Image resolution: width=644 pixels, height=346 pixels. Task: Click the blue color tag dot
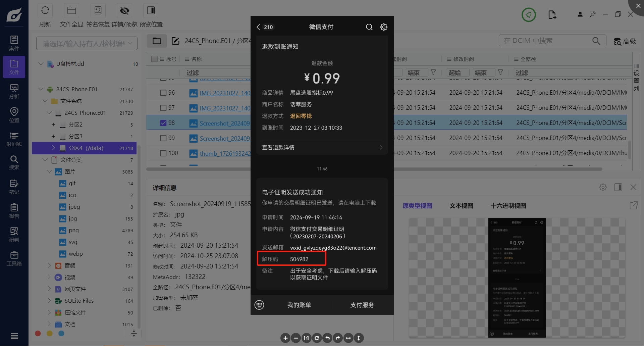[61, 333]
